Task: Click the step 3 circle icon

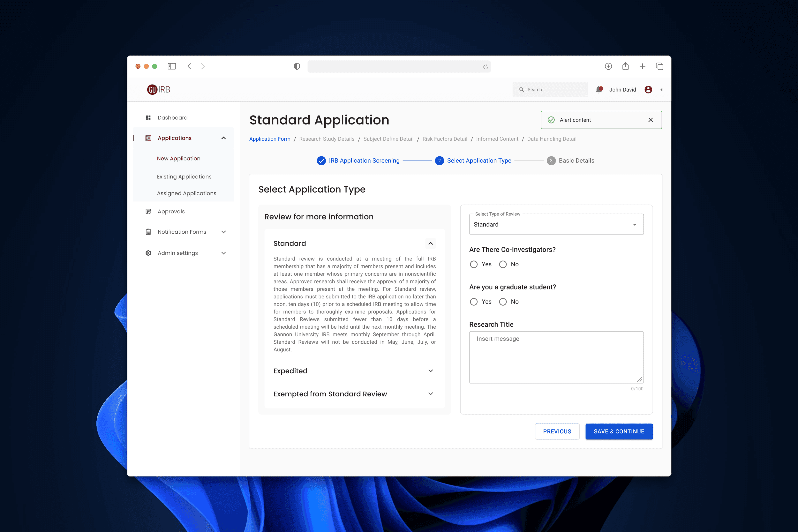Action: tap(551, 161)
